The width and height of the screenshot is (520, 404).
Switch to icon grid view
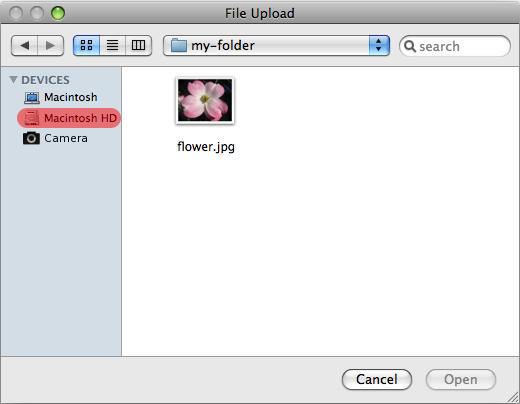pos(86,45)
